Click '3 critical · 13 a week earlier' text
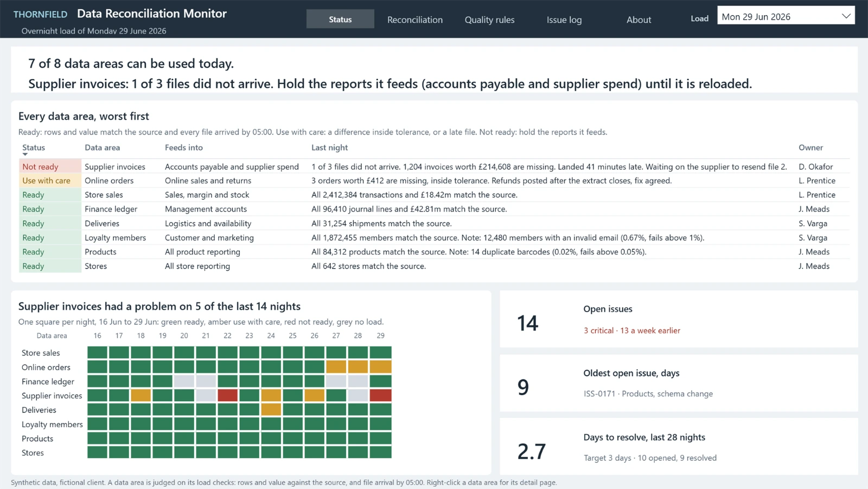The image size is (868, 489). 631,331
